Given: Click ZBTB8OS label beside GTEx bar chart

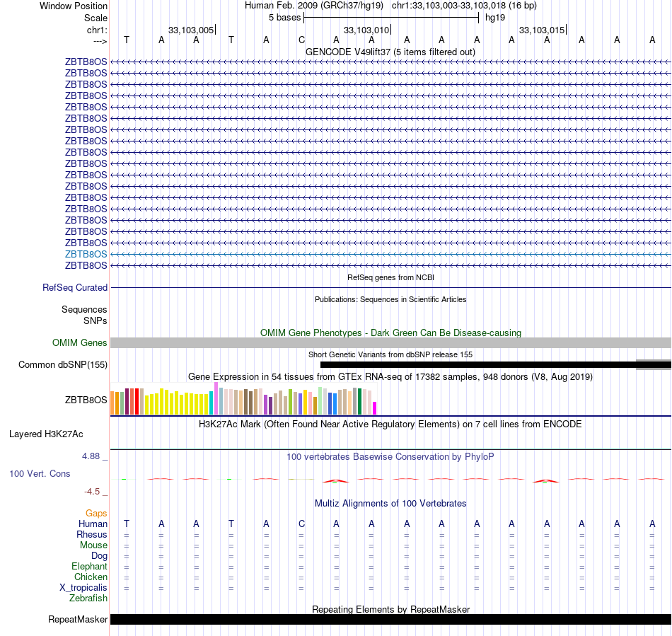Looking at the screenshot, I should (86, 400).
